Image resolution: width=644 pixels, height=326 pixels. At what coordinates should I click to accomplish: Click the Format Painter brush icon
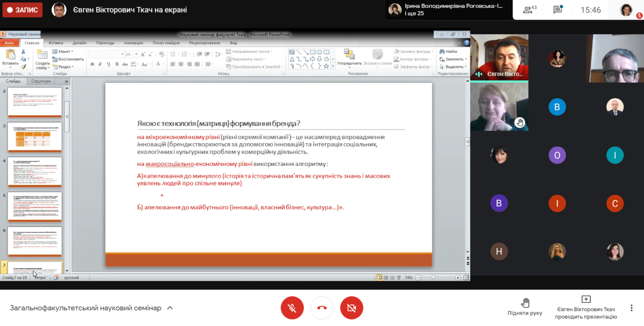point(23,67)
